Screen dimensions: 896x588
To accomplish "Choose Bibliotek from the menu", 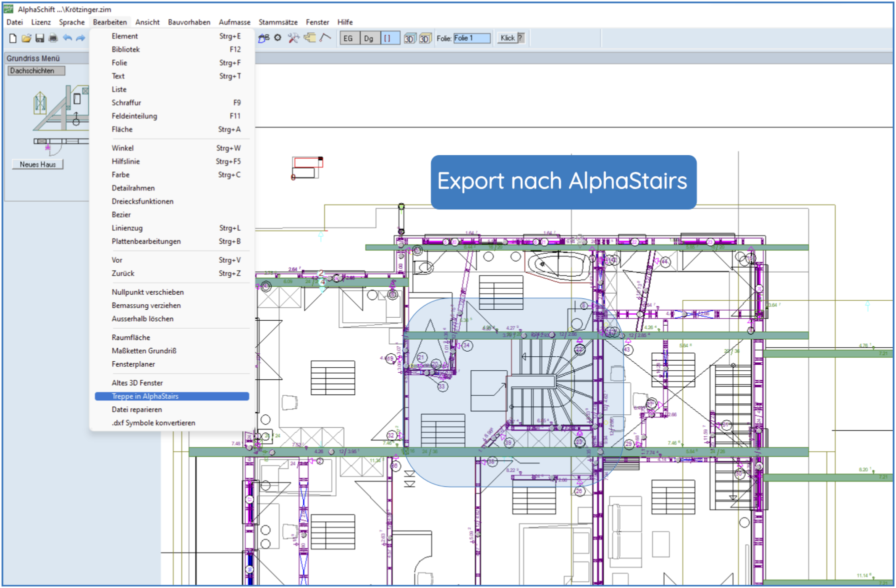I will click(172, 50).
